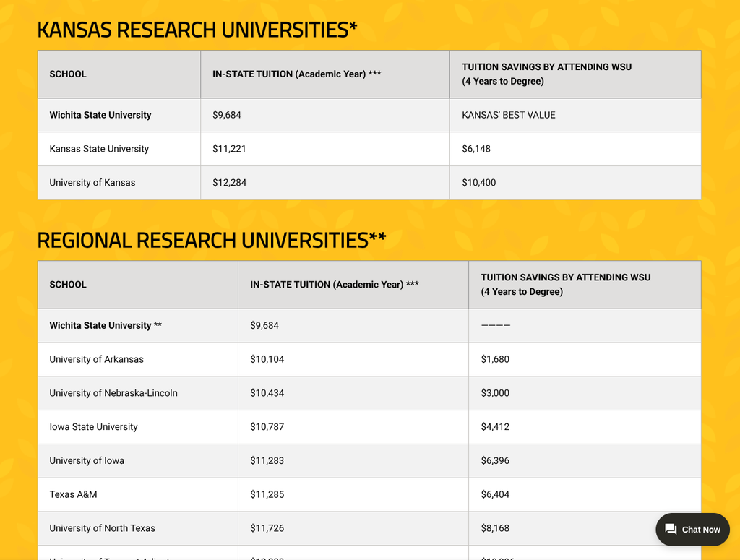Image resolution: width=740 pixels, height=560 pixels.
Task: Select the $3,000 savings value
Action: [x=495, y=393]
